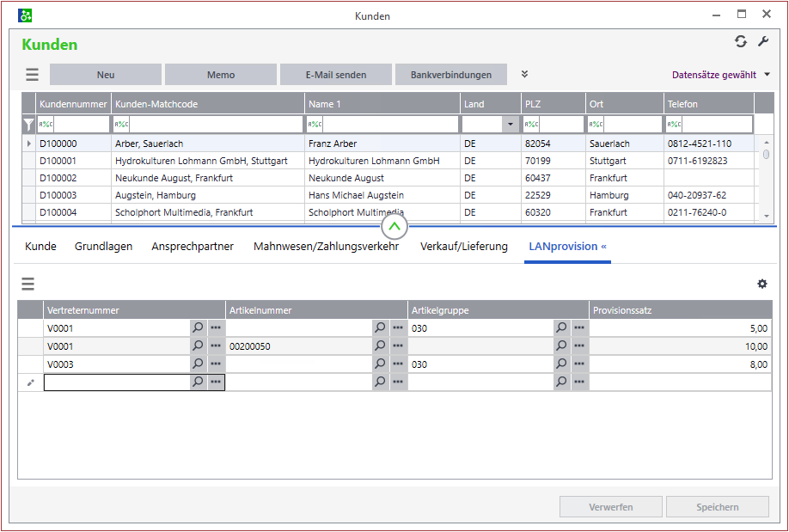Click the filter funnel icon in the customer grid
Screen dimensions: 789x532
click(28, 125)
